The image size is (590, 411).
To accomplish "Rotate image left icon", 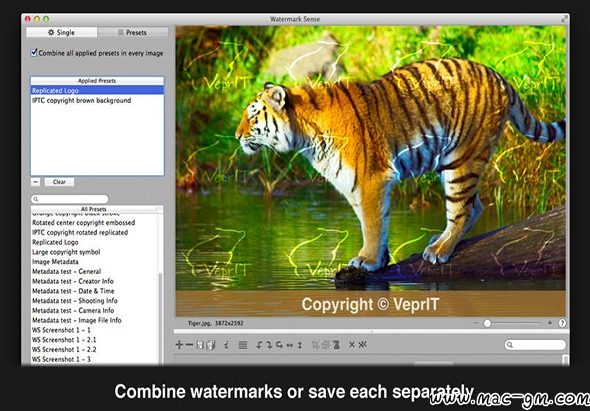I will [x=259, y=345].
